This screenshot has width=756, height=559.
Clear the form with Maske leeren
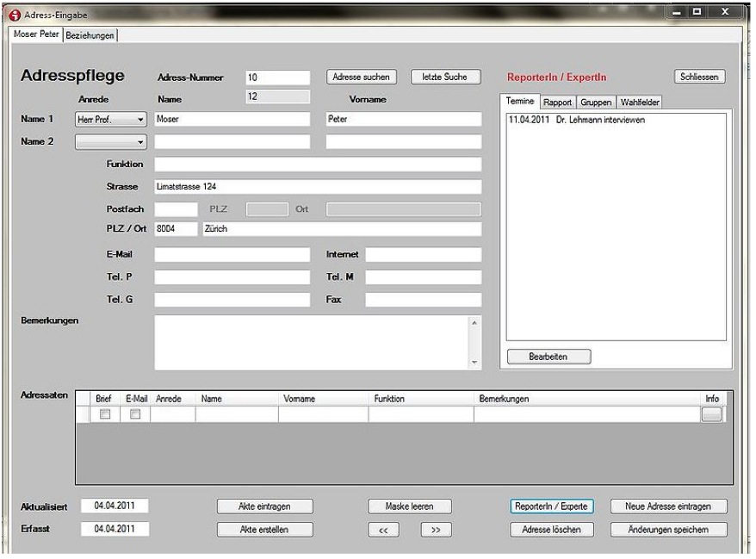click(410, 506)
